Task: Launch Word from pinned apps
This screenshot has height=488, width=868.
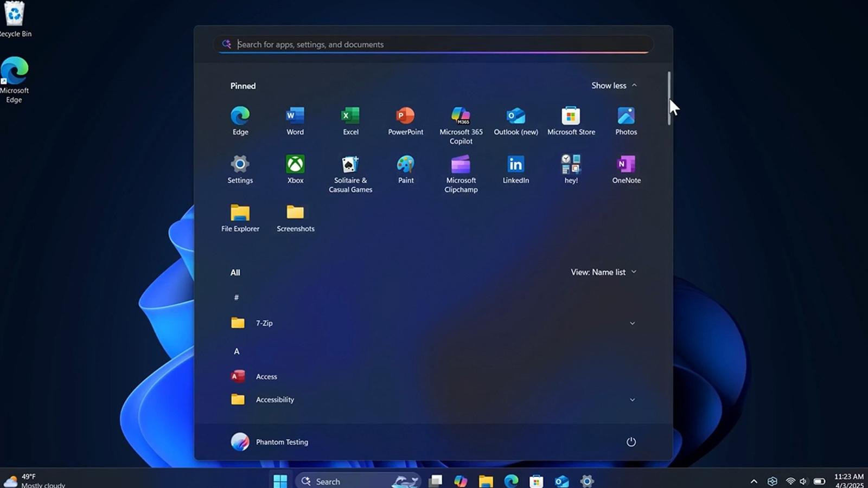Action: 295,121
